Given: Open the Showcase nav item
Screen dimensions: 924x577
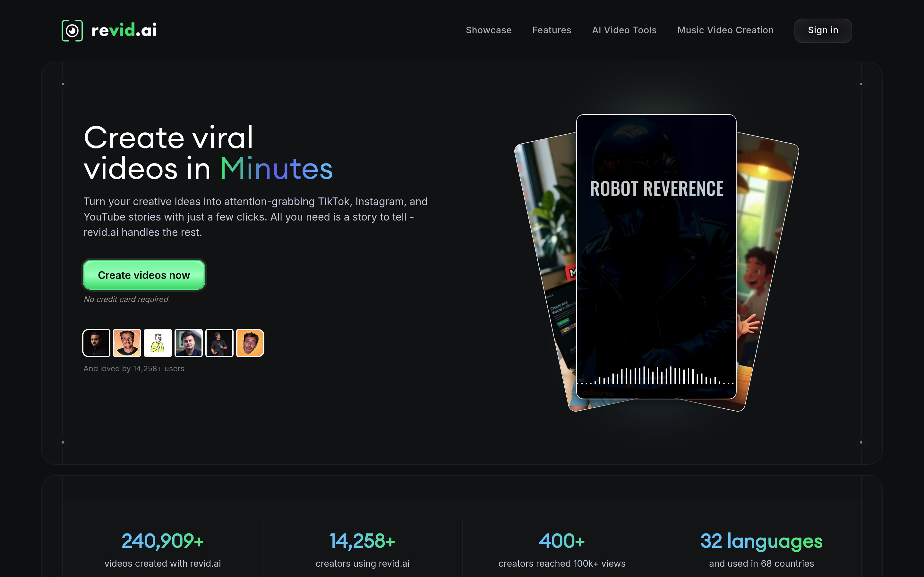Looking at the screenshot, I should [488, 30].
